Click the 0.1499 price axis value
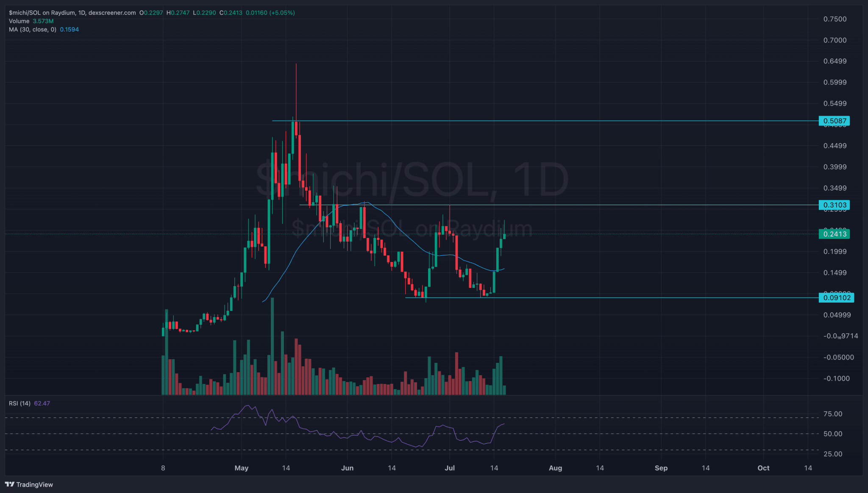The width and height of the screenshot is (868, 493). click(x=835, y=273)
